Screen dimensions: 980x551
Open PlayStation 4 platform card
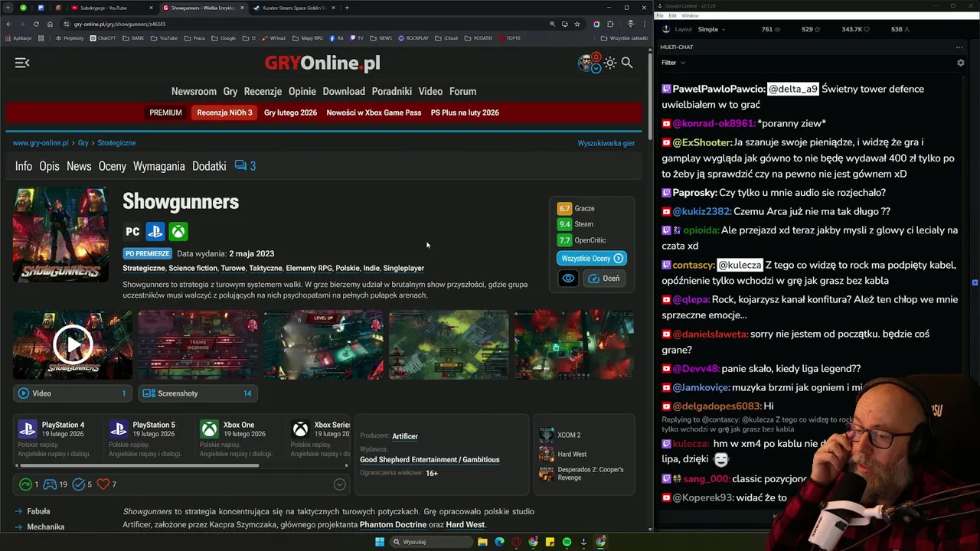pyautogui.click(x=59, y=440)
